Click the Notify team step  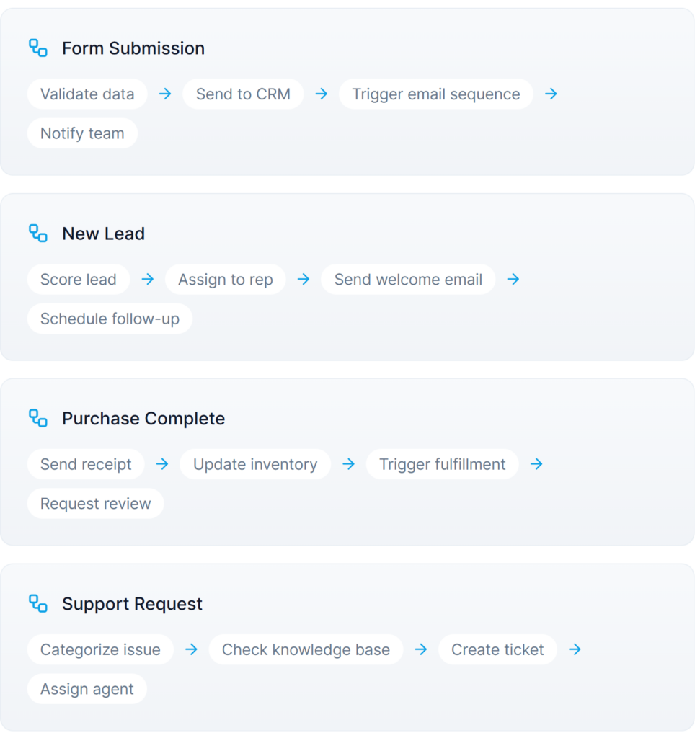pyautogui.click(x=82, y=133)
